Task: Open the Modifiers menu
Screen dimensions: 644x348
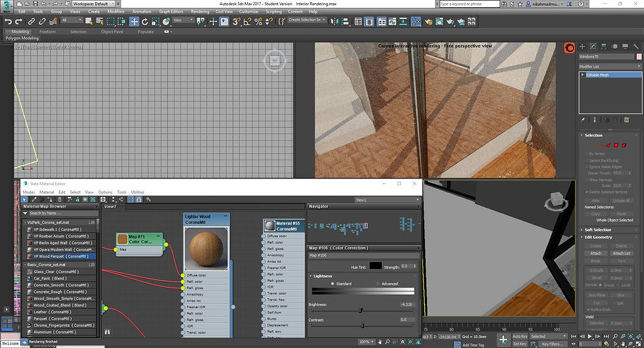Action: coord(116,12)
